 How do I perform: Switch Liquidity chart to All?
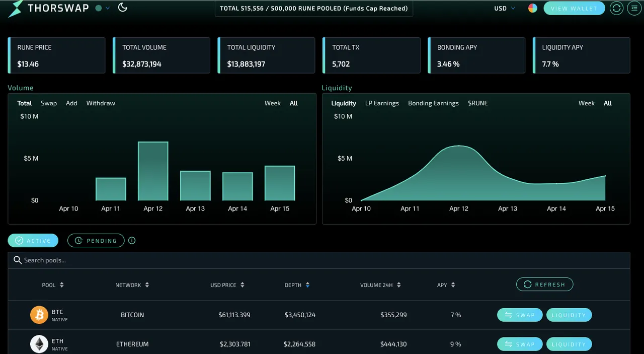(608, 103)
